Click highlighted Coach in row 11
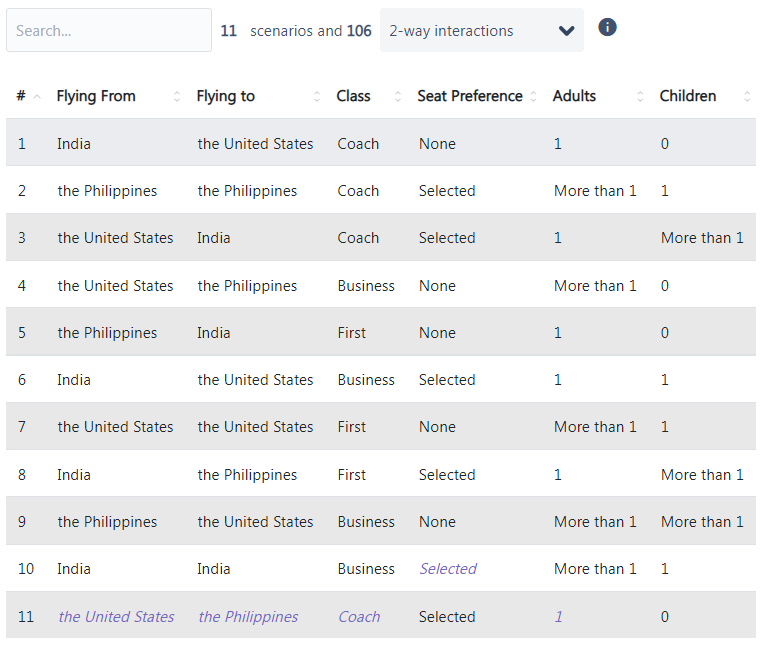 (x=359, y=616)
